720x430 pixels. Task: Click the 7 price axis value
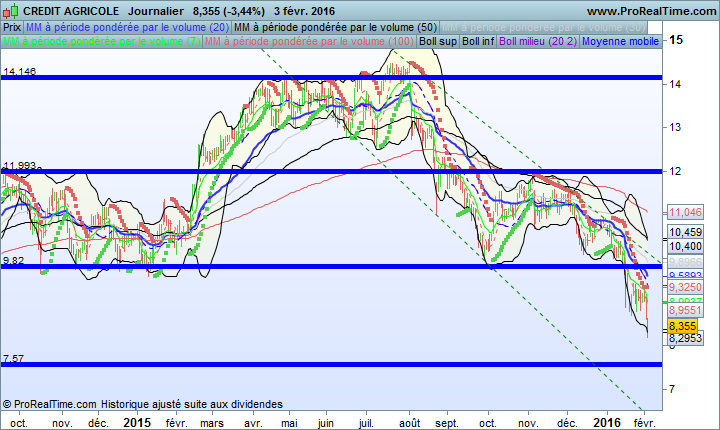(672, 389)
